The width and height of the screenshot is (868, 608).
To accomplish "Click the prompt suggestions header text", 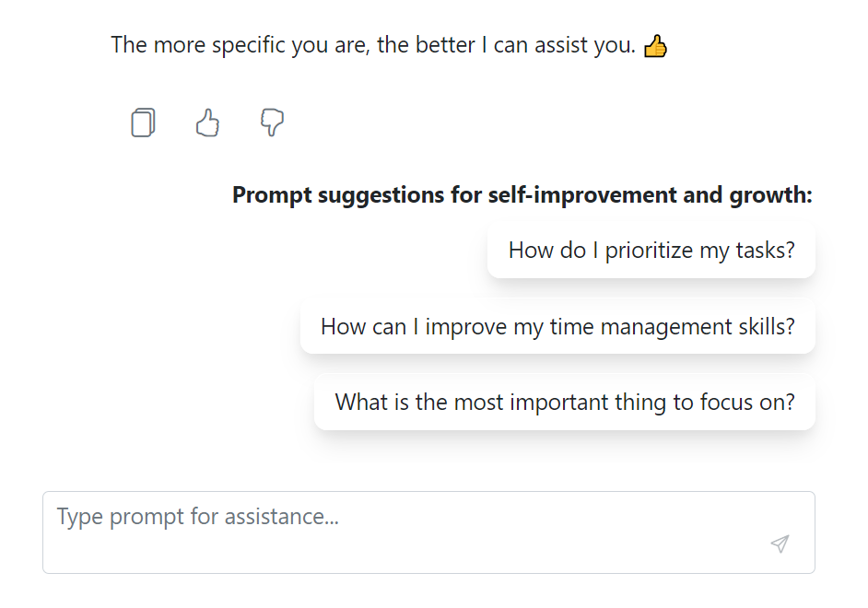I will tap(522, 194).
